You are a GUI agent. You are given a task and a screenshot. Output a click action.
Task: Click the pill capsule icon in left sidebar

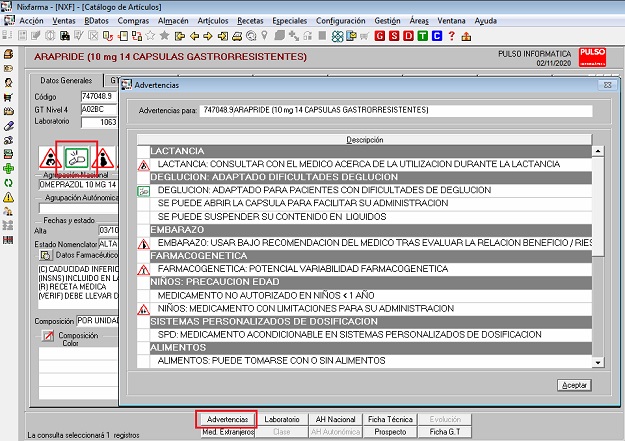[8, 126]
